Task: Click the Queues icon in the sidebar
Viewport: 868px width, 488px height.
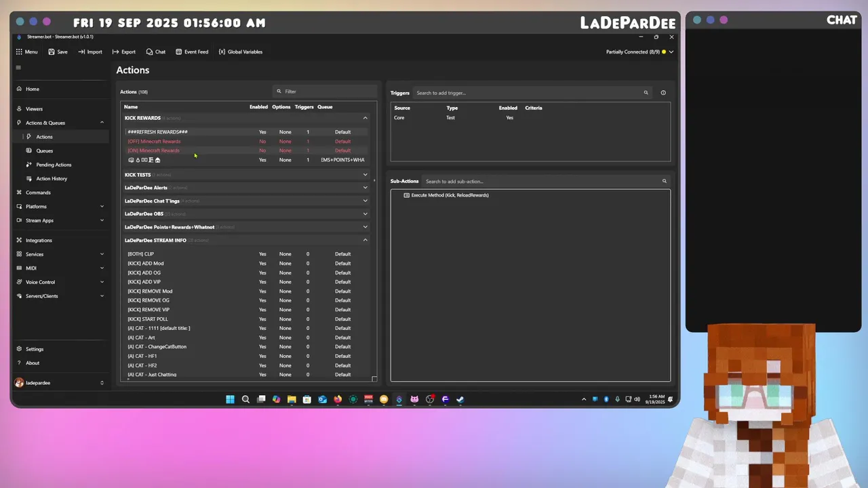Action: click(29, 150)
